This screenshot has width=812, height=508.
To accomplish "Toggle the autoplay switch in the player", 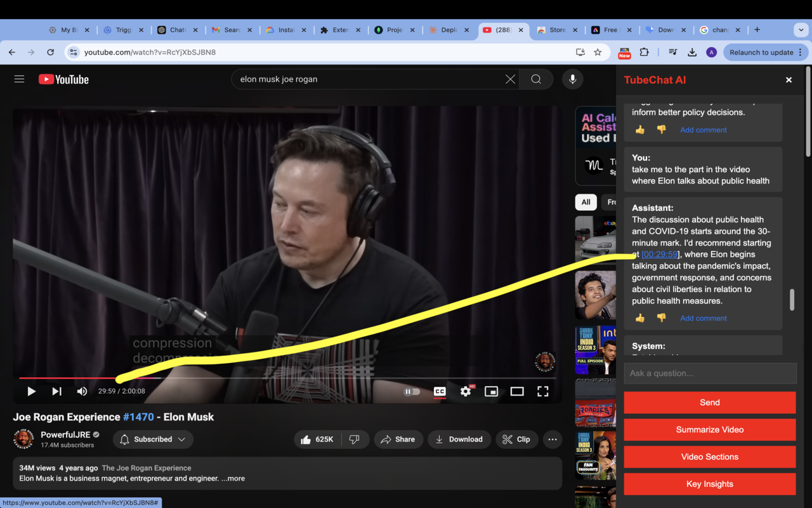I will (412, 391).
